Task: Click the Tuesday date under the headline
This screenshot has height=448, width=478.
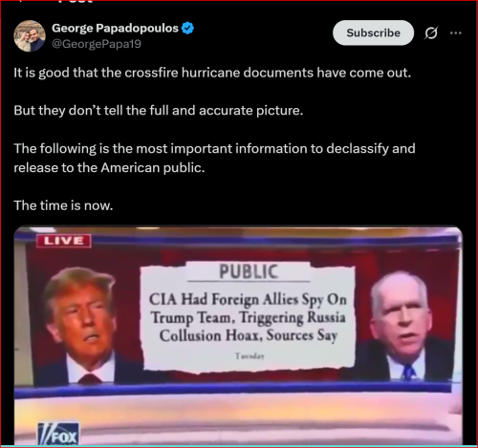Action: click(x=250, y=356)
